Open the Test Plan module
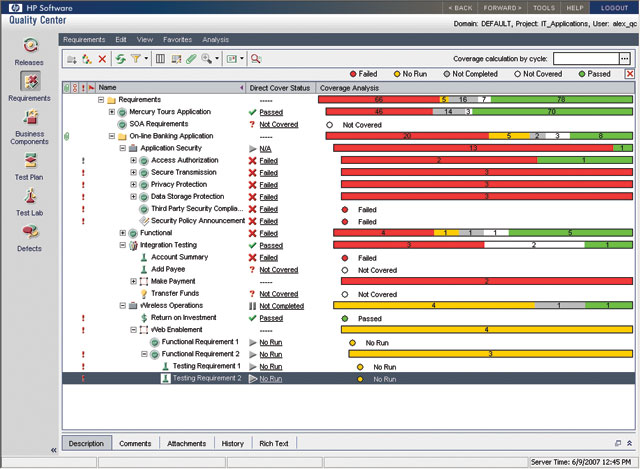 click(29, 166)
